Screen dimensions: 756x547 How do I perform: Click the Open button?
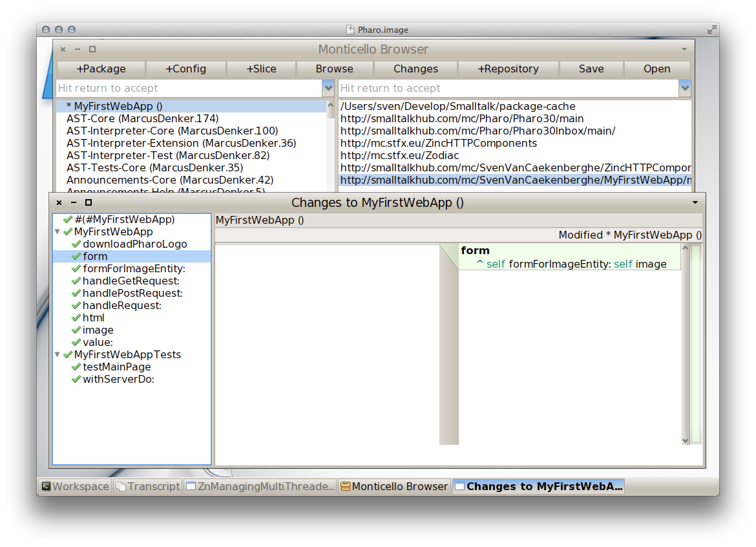point(656,69)
